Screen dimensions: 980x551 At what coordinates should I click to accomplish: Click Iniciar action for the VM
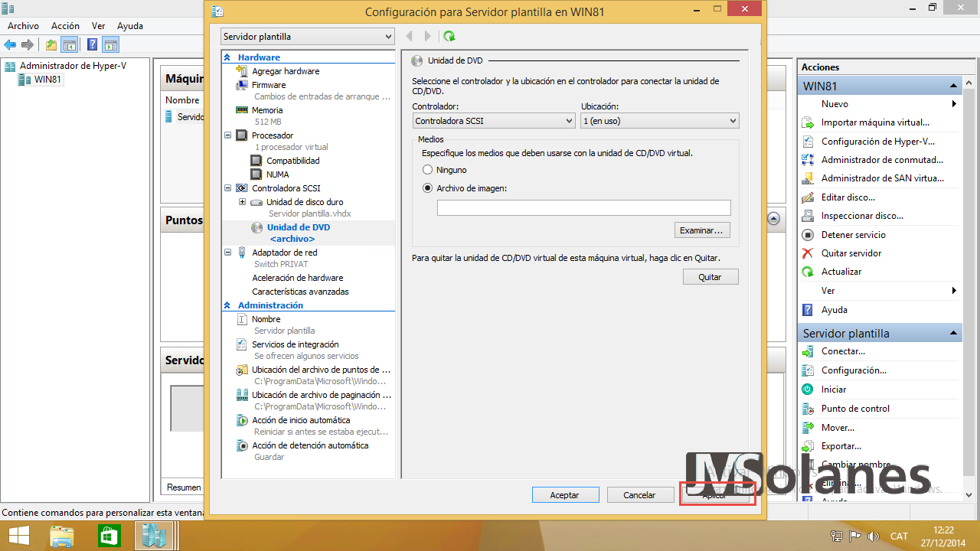tap(834, 390)
